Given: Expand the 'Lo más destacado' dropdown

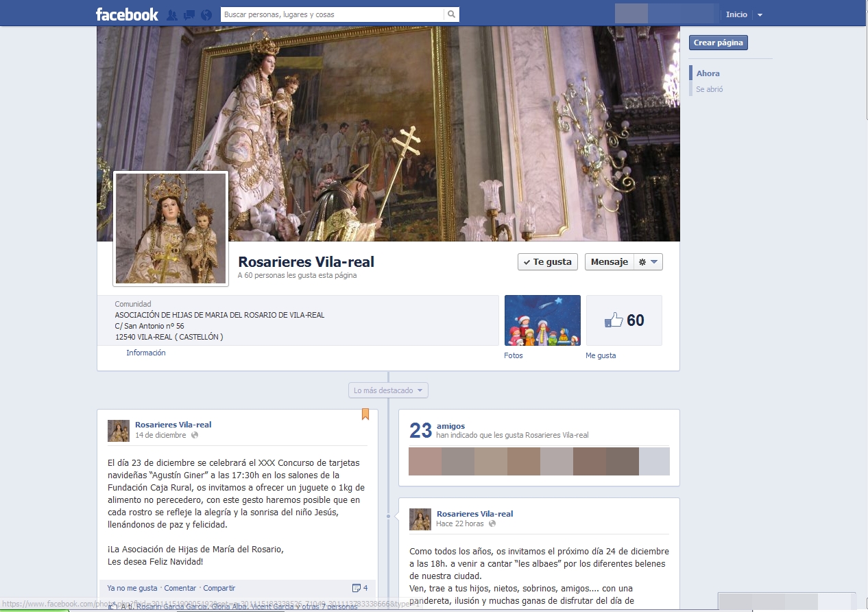Looking at the screenshot, I should coord(388,390).
